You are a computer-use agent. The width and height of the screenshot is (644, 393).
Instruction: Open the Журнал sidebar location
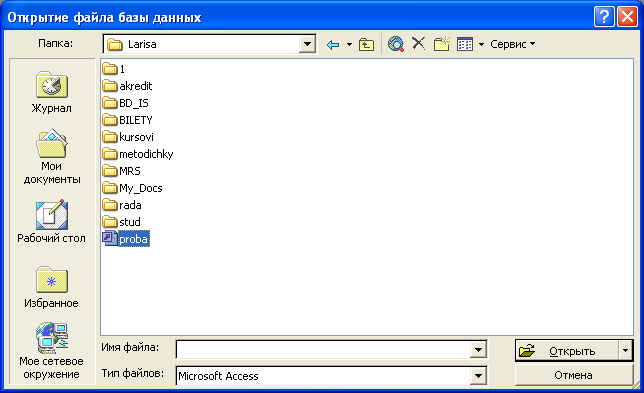pyautogui.click(x=52, y=93)
